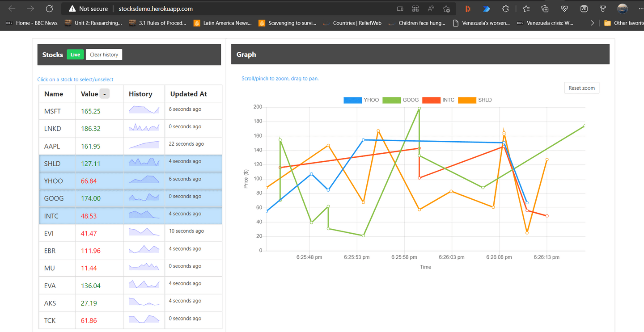Open the Math Solver icon
The height and width of the screenshot is (332, 644).
coord(584,8)
